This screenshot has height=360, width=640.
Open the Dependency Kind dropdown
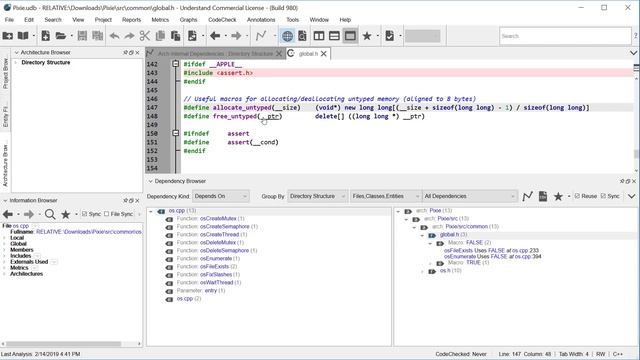[x=220, y=196]
